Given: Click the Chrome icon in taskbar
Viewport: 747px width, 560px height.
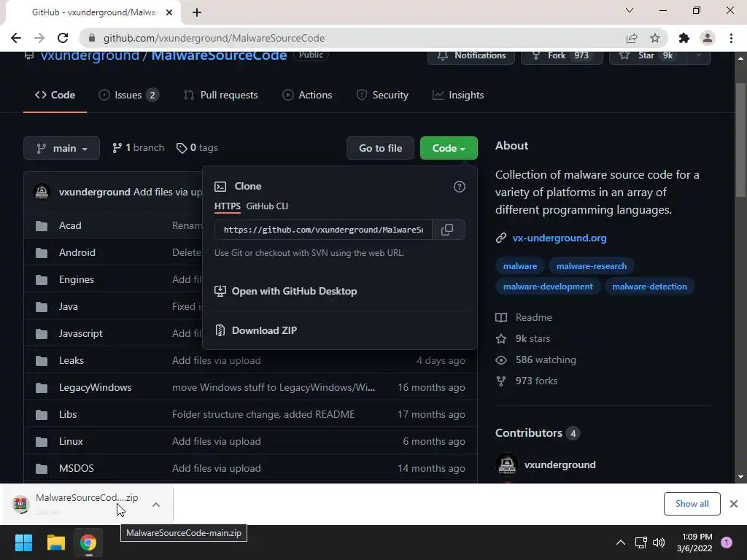Looking at the screenshot, I should click(88, 542).
